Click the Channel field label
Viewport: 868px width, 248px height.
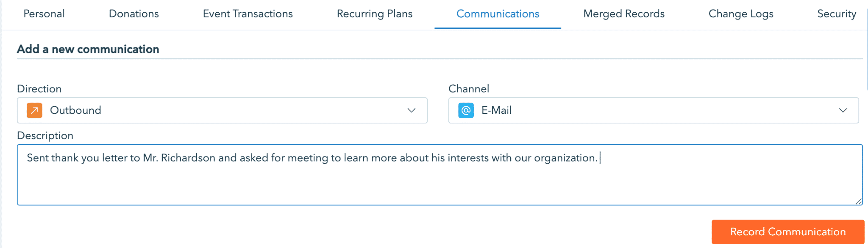pyautogui.click(x=469, y=88)
